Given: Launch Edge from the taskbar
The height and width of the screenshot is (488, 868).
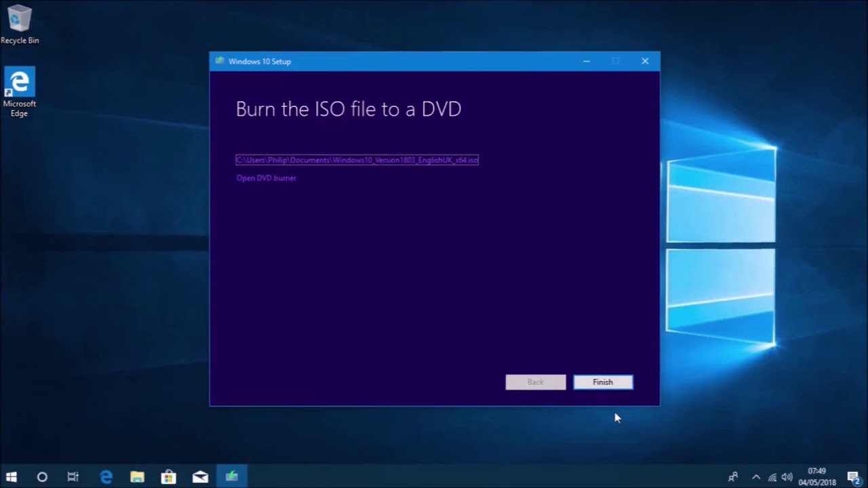Looking at the screenshot, I should pos(106,476).
